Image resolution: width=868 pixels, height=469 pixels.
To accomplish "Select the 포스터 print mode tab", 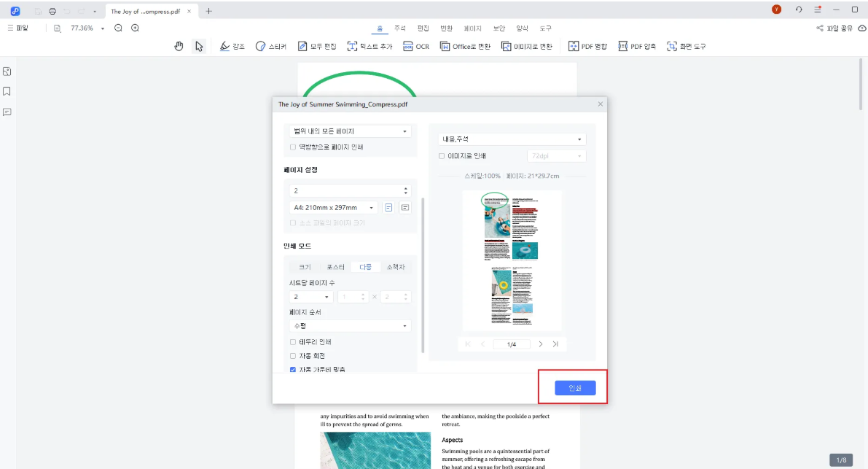I will point(335,267).
